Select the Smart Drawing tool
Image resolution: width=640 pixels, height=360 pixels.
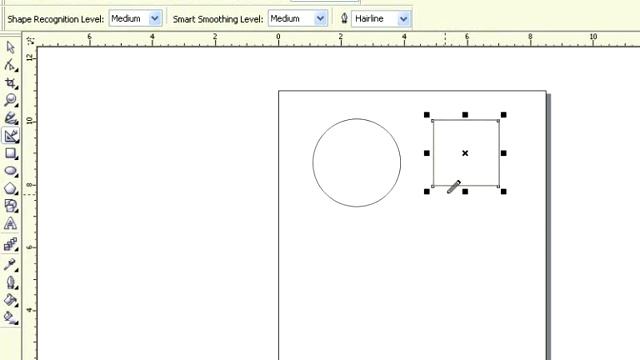[x=10, y=136]
